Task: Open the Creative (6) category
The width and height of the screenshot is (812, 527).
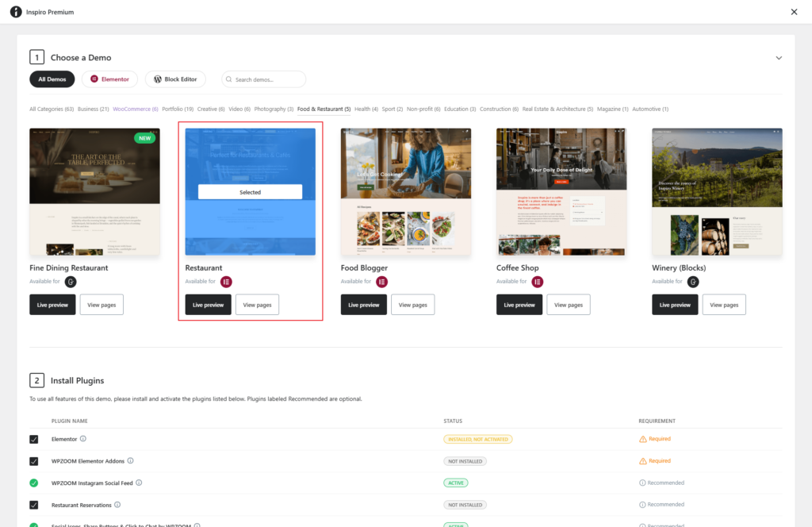Action: 211,110
